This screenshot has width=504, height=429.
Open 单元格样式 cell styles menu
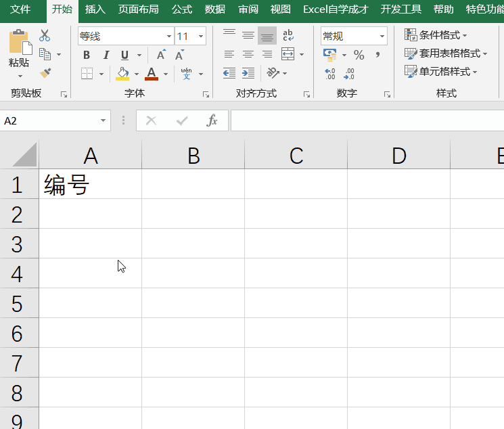pos(440,72)
